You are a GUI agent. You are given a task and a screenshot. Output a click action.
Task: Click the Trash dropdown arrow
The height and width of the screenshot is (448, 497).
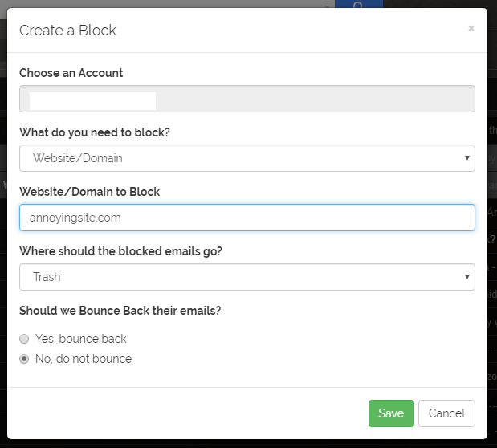[x=466, y=277]
